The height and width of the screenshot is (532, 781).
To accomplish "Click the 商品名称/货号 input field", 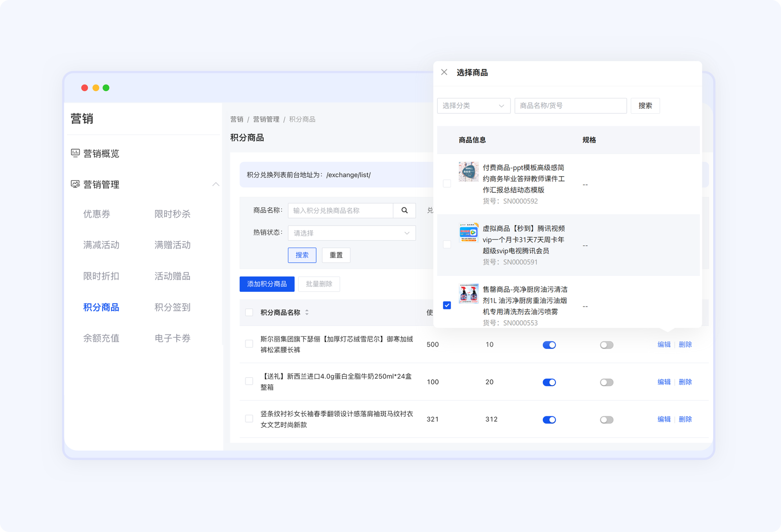I will tap(570, 105).
